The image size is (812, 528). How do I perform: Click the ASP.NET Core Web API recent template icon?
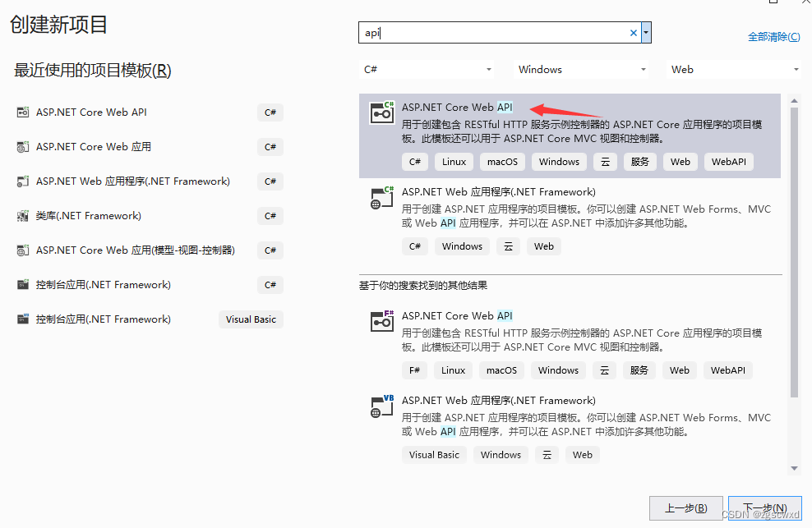[23, 112]
